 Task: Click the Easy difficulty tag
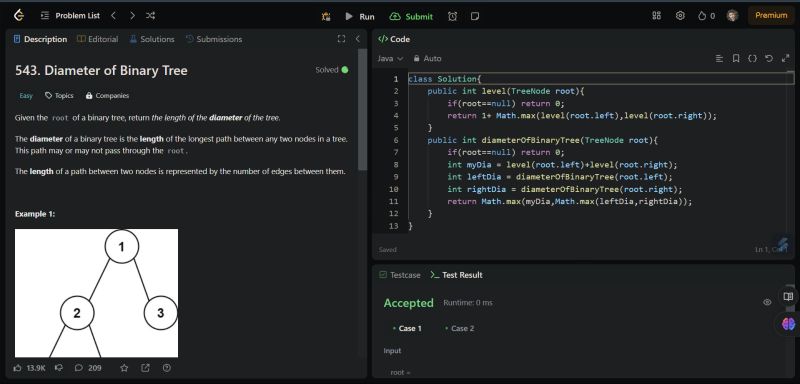(x=26, y=96)
